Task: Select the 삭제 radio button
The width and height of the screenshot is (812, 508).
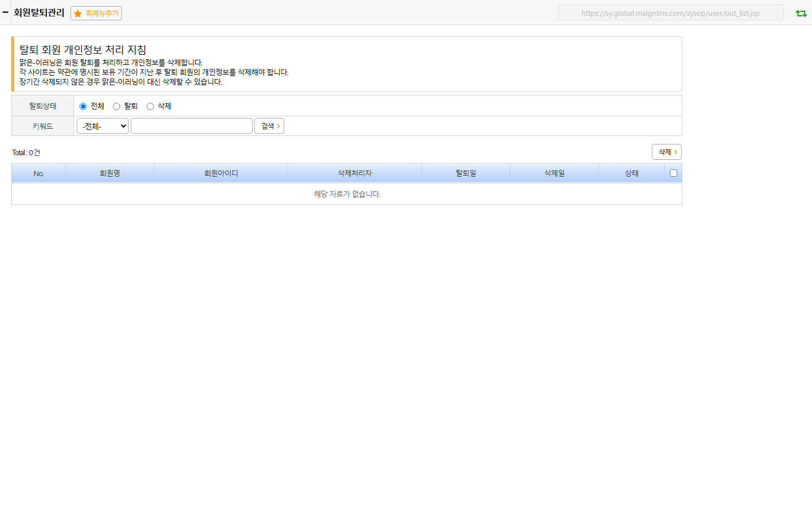Action: click(150, 106)
